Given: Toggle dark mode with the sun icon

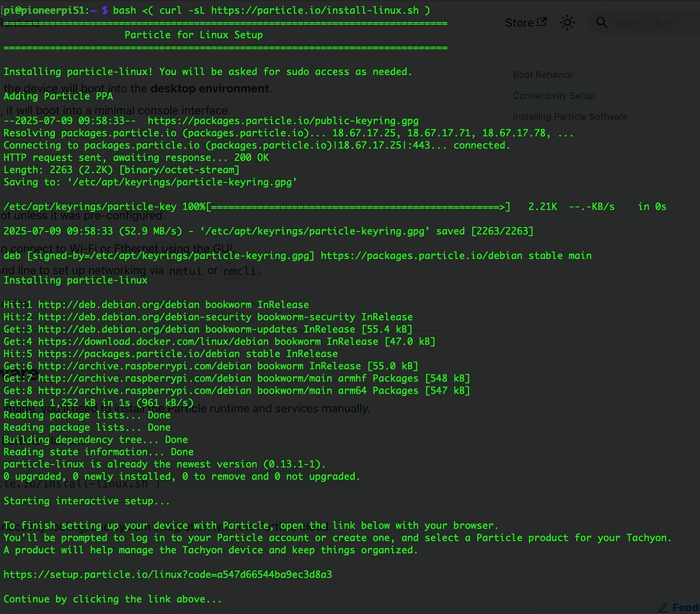Looking at the screenshot, I should tap(567, 23).
